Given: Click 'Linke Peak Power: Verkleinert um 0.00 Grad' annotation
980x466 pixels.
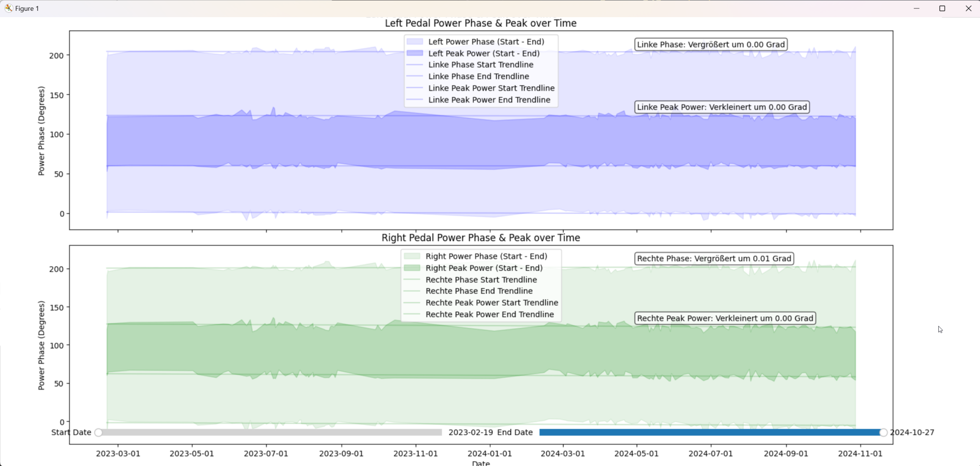Looking at the screenshot, I should 722,107.
